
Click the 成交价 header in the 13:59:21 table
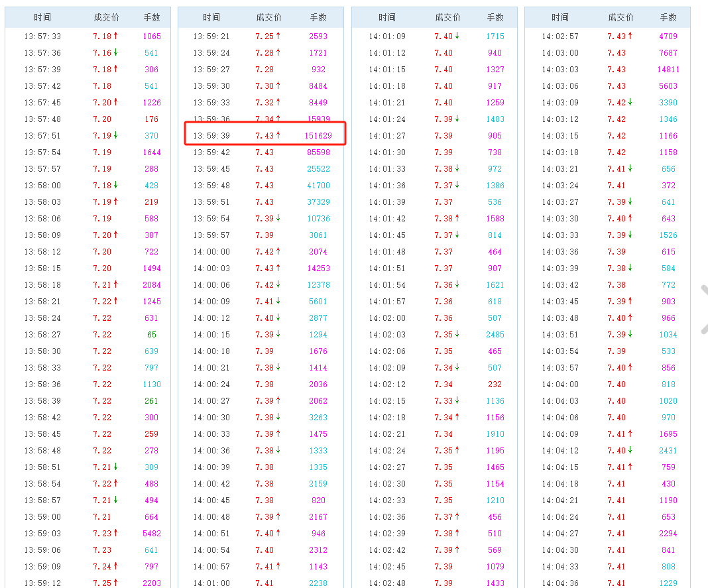tap(268, 18)
